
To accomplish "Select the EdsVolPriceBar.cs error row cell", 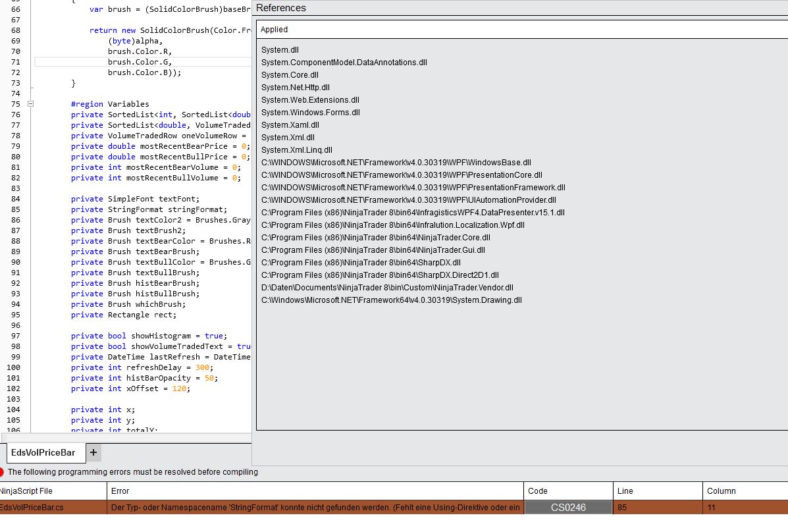I will (53, 508).
